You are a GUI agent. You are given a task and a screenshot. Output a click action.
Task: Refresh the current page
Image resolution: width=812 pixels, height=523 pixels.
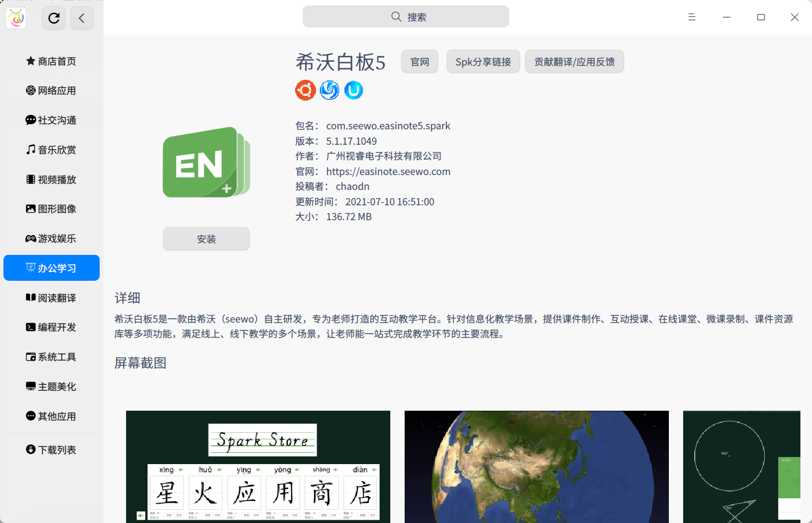click(x=54, y=18)
